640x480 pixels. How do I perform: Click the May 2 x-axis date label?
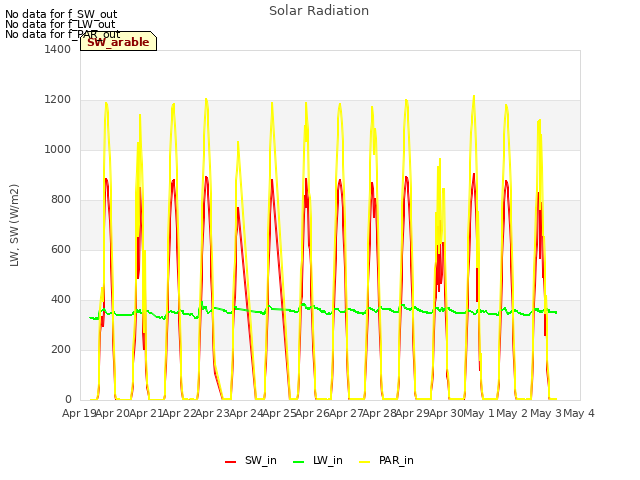click(512, 413)
